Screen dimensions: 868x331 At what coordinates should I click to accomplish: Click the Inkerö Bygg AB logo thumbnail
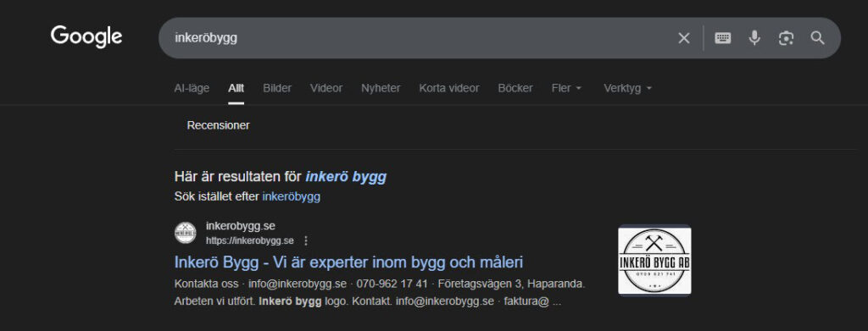click(654, 260)
